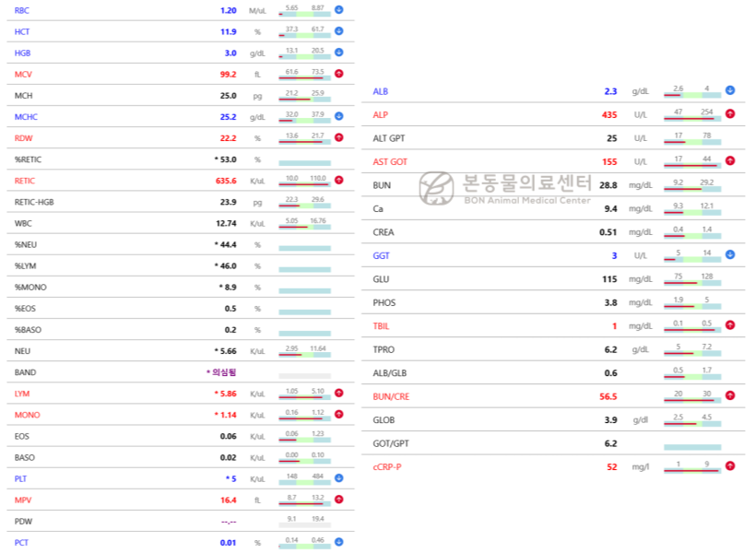
Task: Click the red high indicator for MCV
Action: pyautogui.click(x=338, y=74)
